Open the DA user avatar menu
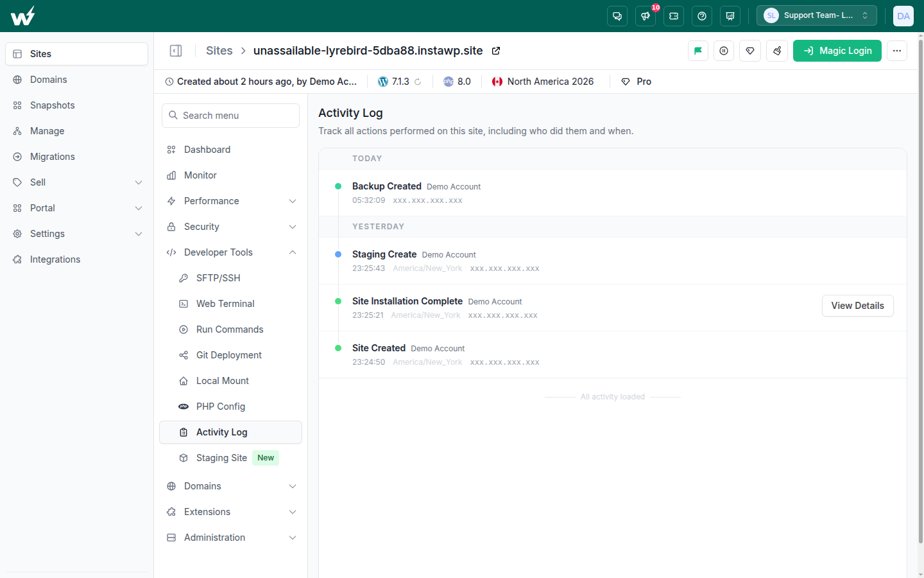Image resolution: width=924 pixels, height=578 pixels. pyautogui.click(x=903, y=16)
